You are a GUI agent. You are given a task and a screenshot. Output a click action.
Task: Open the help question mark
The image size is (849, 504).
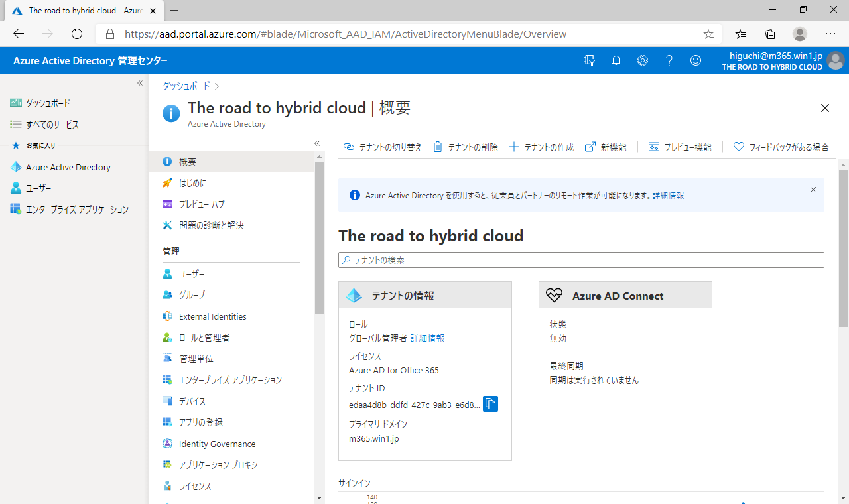(669, 60)
